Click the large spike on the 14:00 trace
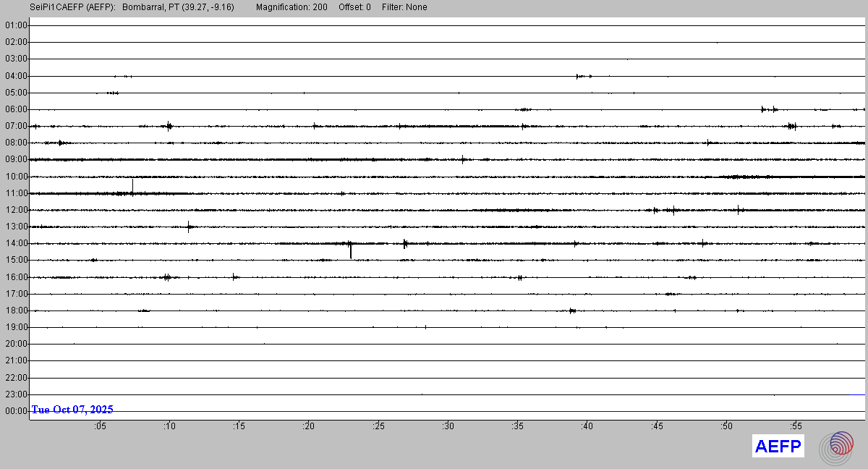Screen dimensions: 868x469 coord(351,250)
